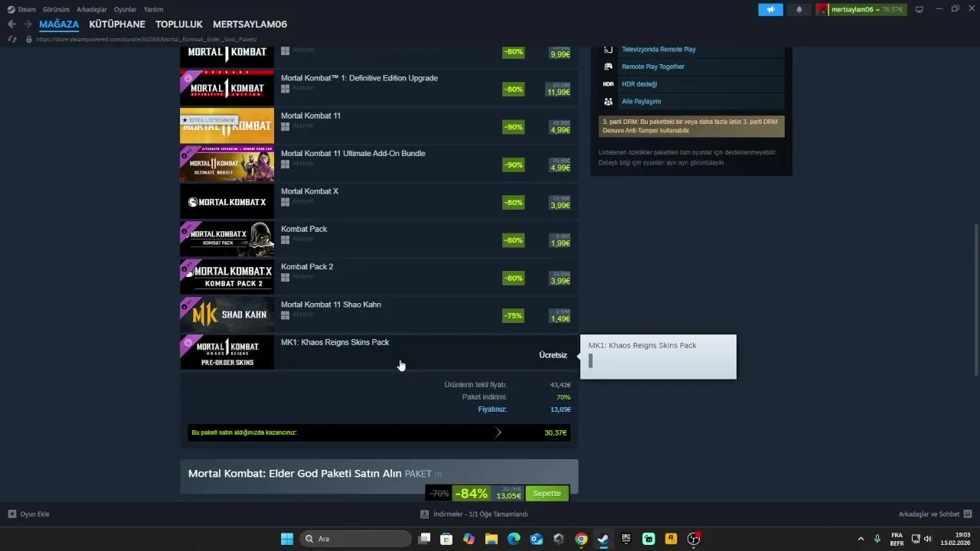980x551 pixels.
Task: Switch to the KÜTÜPHANE tab
Action: click(x=117, y=24)
